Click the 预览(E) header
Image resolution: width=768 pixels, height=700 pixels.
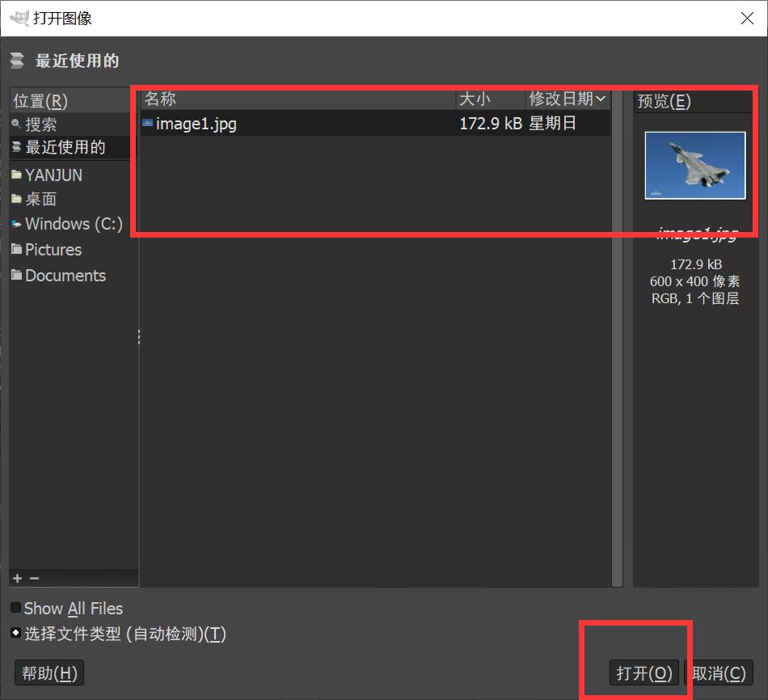pos(694,101)
